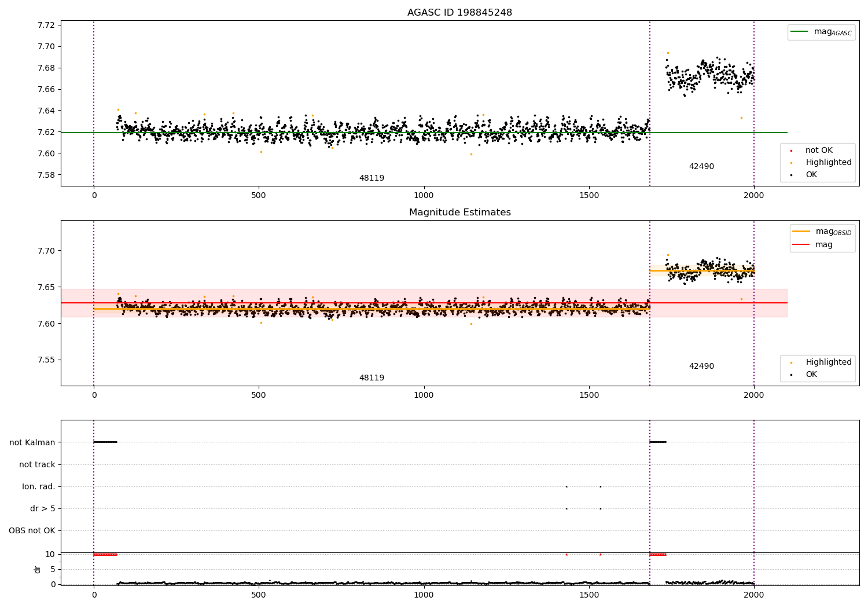Click the 500 x-axis tick under top plot
This screenshot has width=868, height=608.
(x=259, y=195)
